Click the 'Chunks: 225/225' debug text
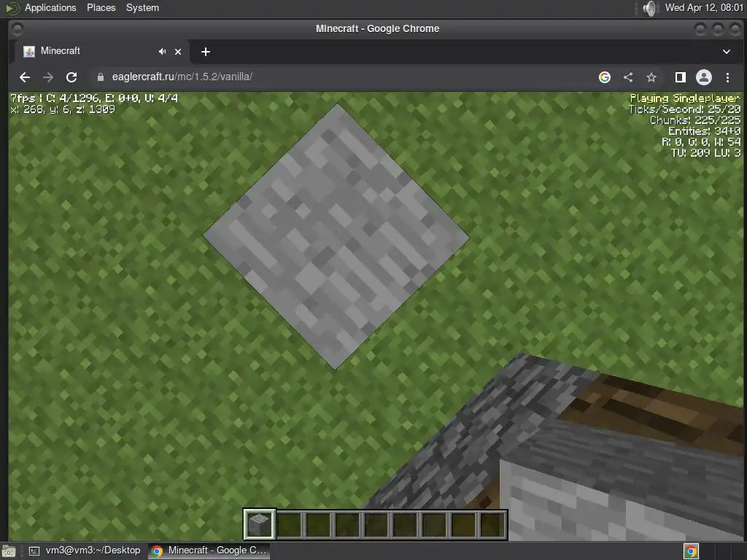Viewport: 747px width, 560px height. tap(695, 120)
